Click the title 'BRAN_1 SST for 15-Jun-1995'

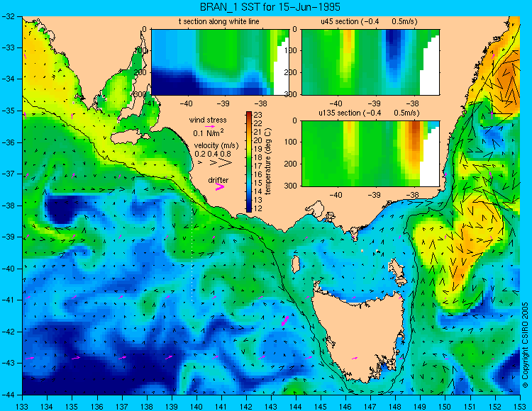(x=270, y=7)
